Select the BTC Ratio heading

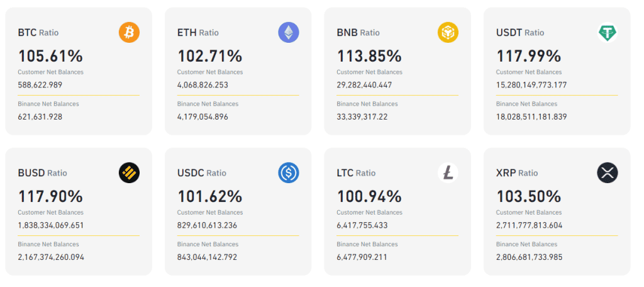click(x=38, y=33)
